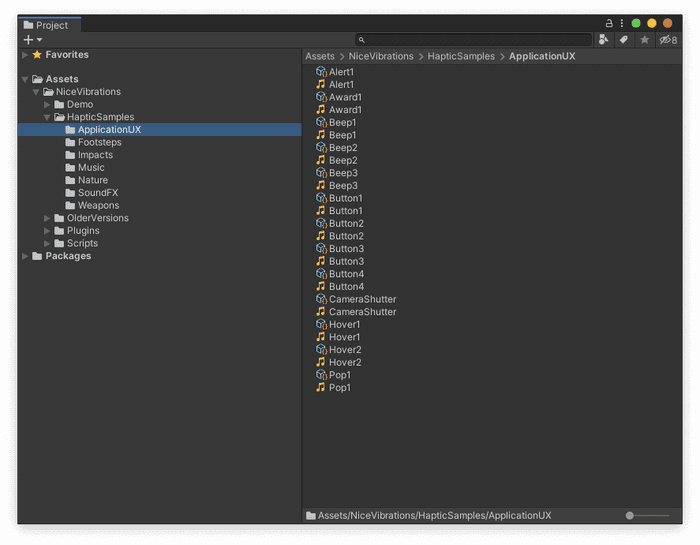Screen dimensions: 700x545
Task: Go to Assets in the breadcrumb
Action: [x=320, y=56]
